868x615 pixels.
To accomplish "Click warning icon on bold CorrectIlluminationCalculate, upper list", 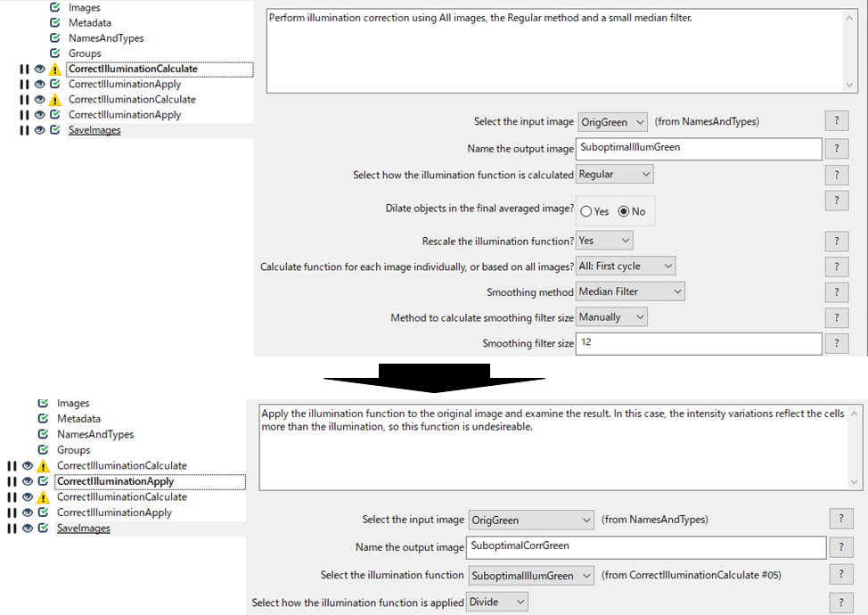I will (54, 70).
